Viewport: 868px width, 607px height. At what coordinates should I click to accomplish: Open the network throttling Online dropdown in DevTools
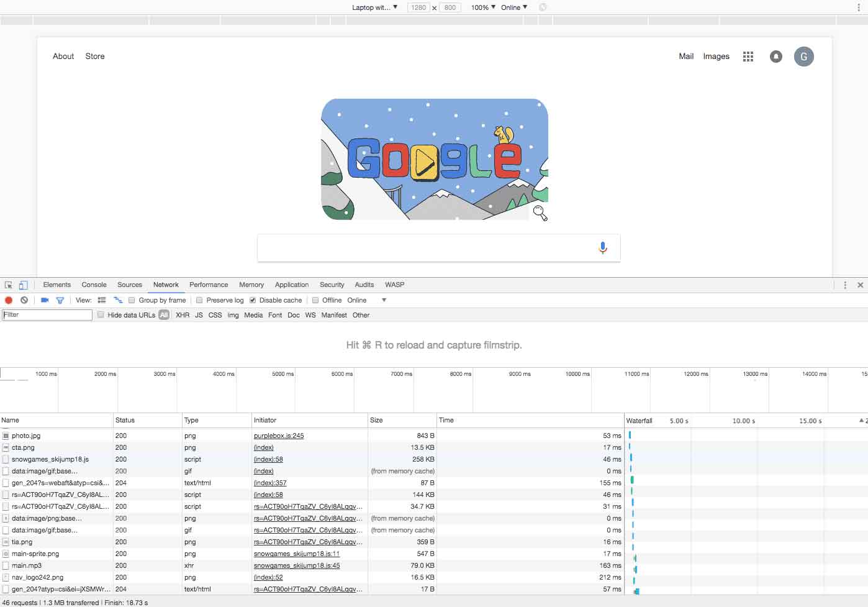pos(366,300)
